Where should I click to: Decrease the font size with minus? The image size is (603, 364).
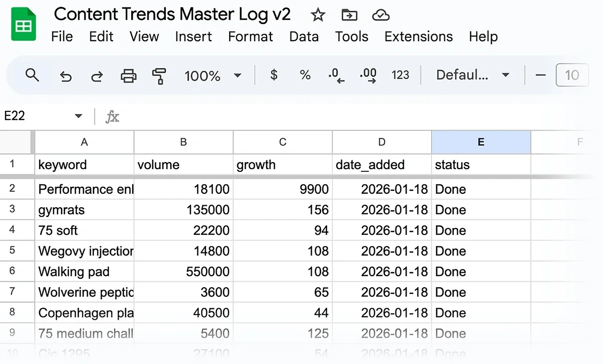pyautogui.click(x=540, y=75)
